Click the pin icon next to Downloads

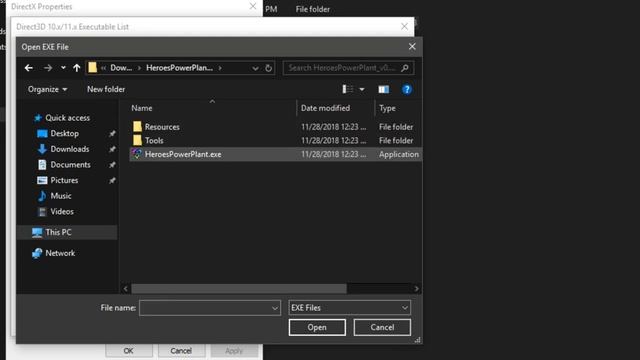pyautogui.click(x=112, y=149)
